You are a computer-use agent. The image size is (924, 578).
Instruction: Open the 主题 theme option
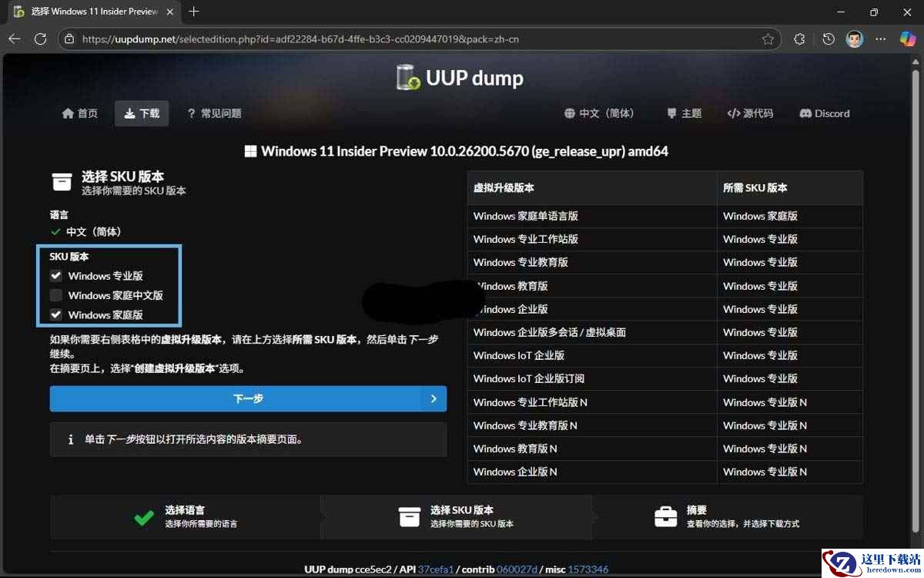pyautogui.click(x=685, y=113)
